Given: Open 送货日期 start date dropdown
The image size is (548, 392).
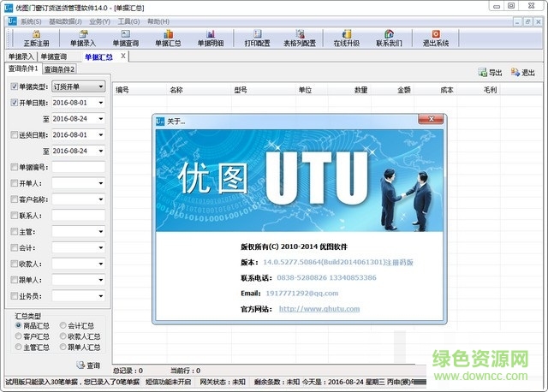Looking at the screenshot, I should coord(101,134).
